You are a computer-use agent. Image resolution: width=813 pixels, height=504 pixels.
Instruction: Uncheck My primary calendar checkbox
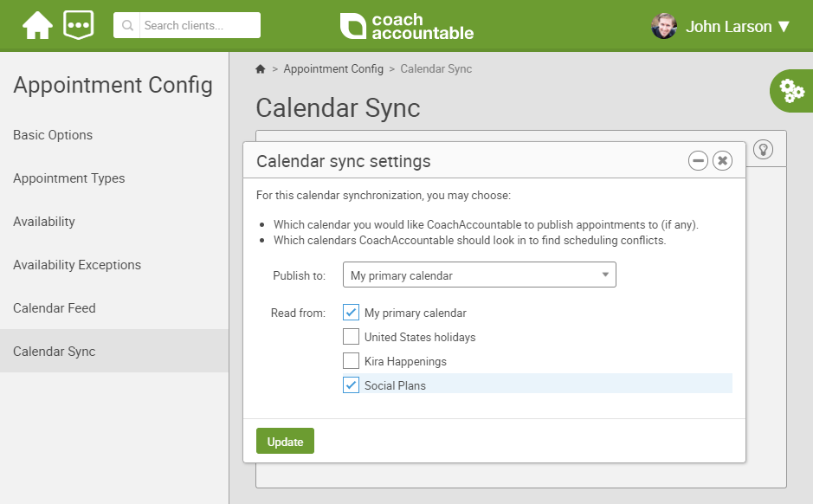351,312
